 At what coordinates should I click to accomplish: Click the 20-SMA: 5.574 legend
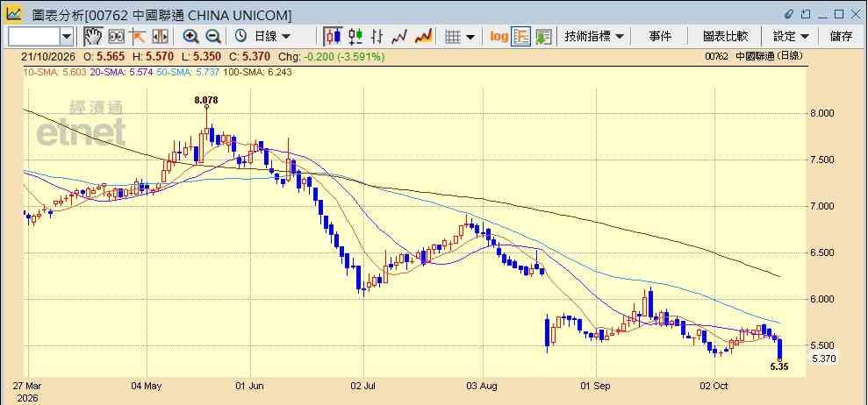click(x=121, y=72)
